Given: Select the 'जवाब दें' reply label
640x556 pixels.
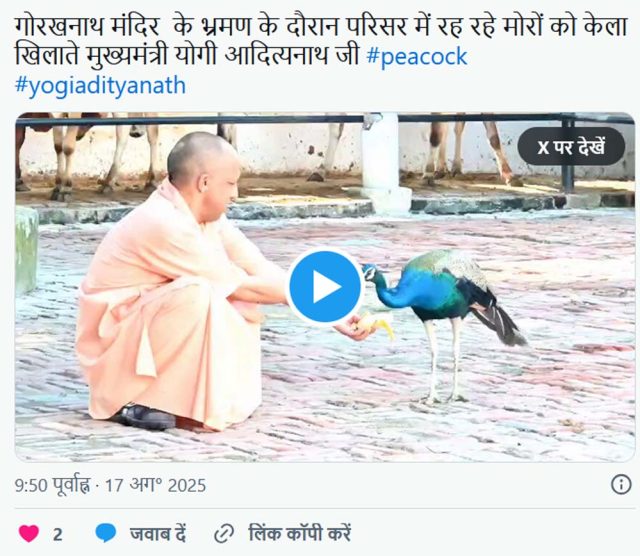Looking at the screenshot, I should [x=158, y=534].
